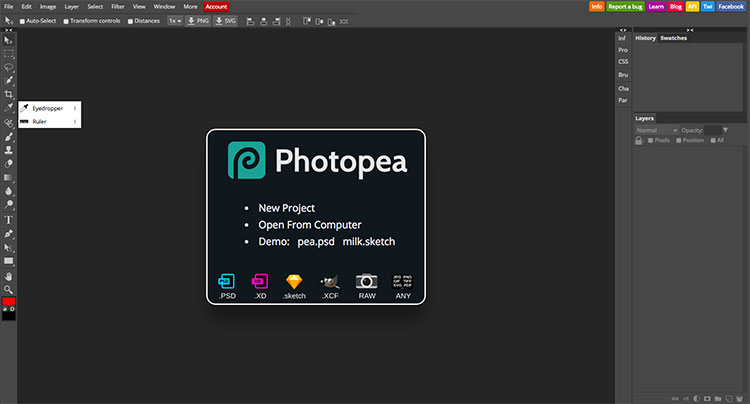This screenshot has width=750, height=404.
Task: Open the Image menu
Action: pyautogui.click(x=48, y=7)
